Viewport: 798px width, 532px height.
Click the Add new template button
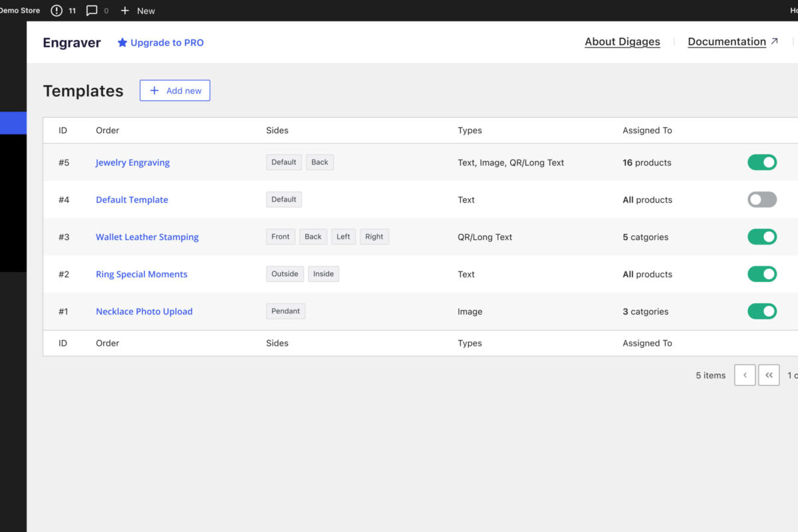point(175,90)
